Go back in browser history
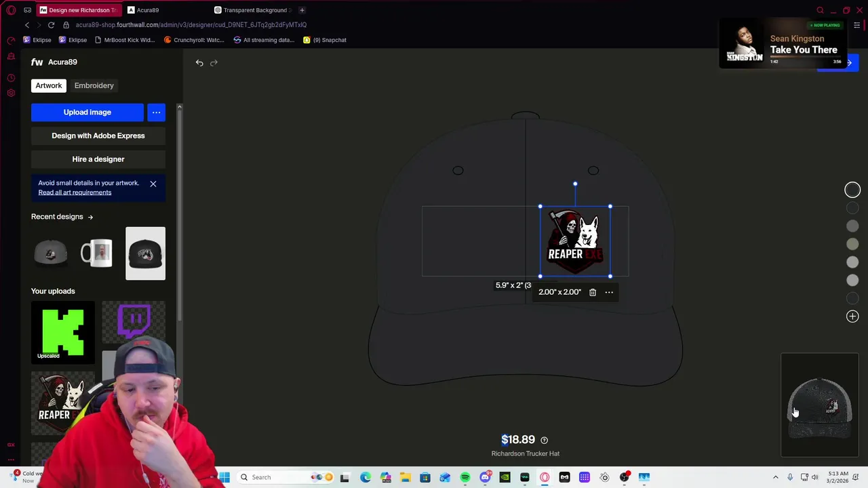This screenshot has width=868, height=488. (27, 25)
